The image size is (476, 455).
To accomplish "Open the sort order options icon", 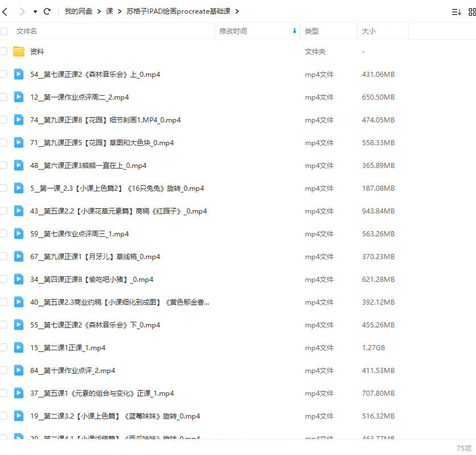I will [456, 11].
